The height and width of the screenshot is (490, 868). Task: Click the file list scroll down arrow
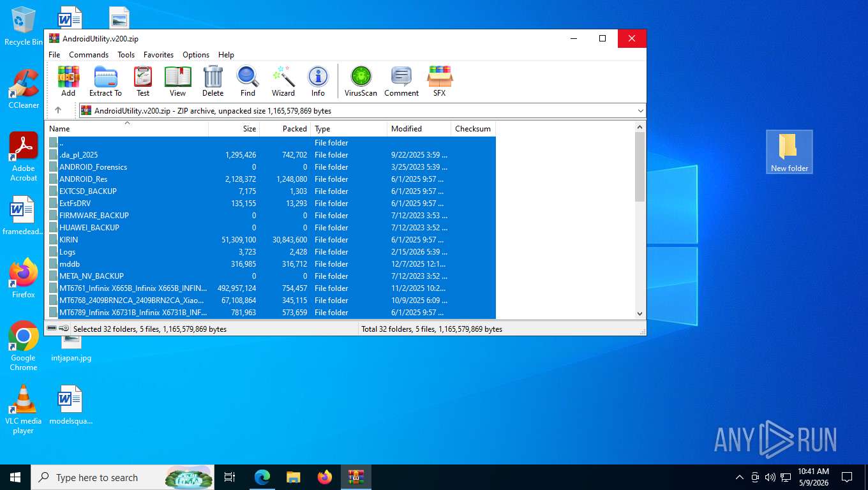[640, 313]
